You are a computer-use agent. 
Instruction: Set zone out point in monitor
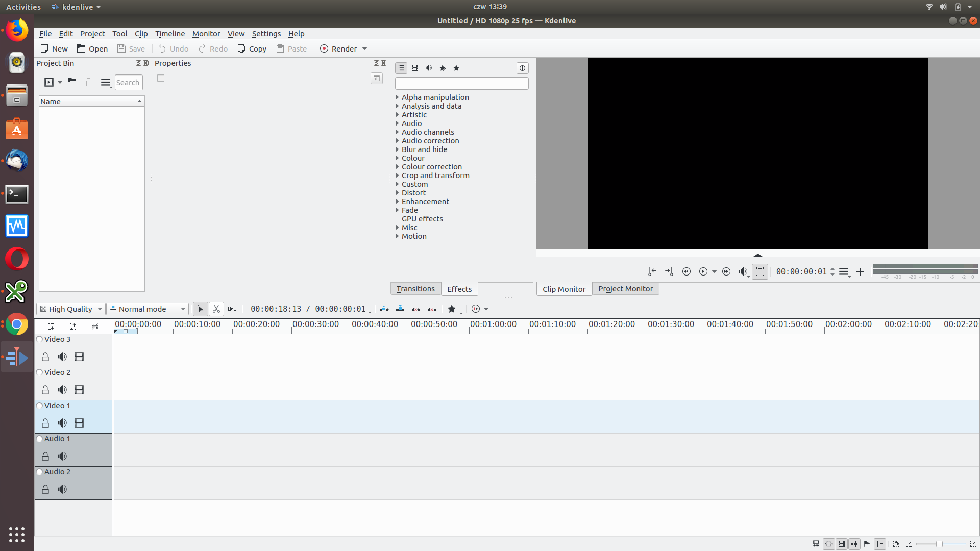point(669,271)
